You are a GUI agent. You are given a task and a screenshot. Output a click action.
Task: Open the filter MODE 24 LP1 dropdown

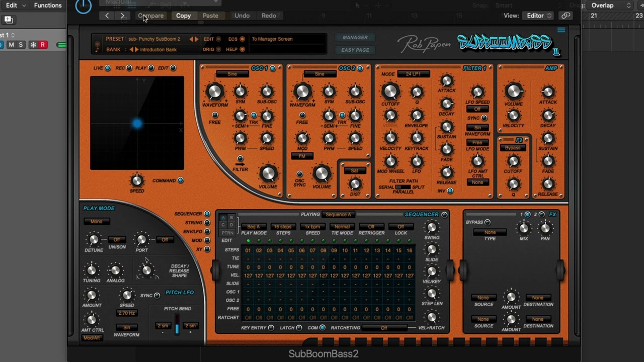(413, 74)
